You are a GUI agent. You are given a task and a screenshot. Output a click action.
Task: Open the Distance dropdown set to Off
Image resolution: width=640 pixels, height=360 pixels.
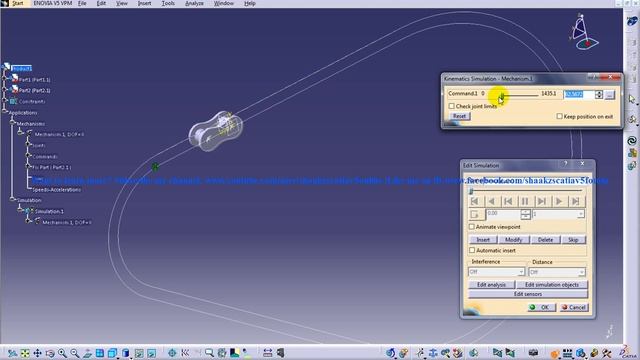click(557, 272)
